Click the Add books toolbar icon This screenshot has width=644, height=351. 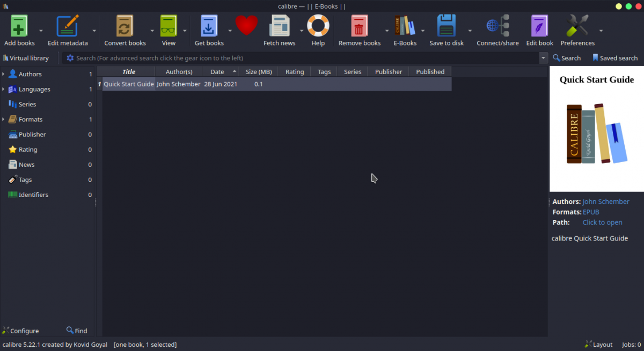(x=19, y=26)
